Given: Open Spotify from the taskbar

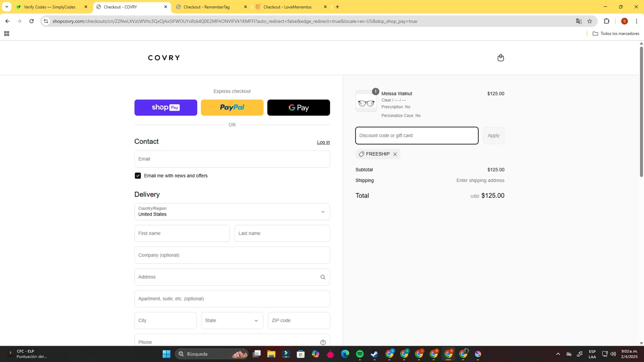Looking at the screenshot, I should click(x=360, y=354).
